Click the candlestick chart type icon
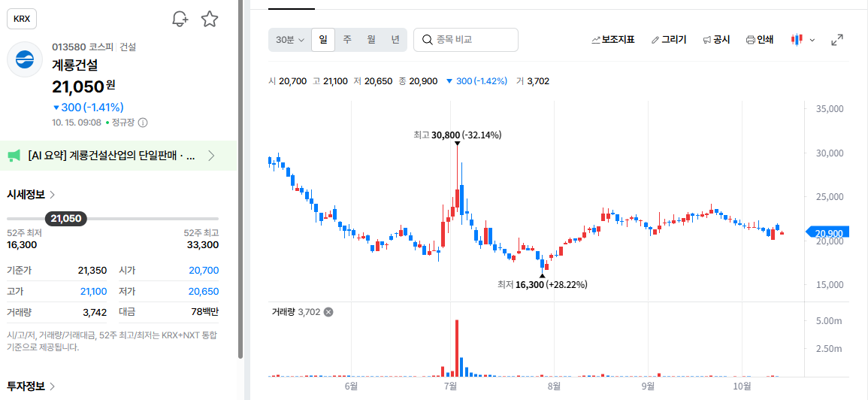 point(797,40)
